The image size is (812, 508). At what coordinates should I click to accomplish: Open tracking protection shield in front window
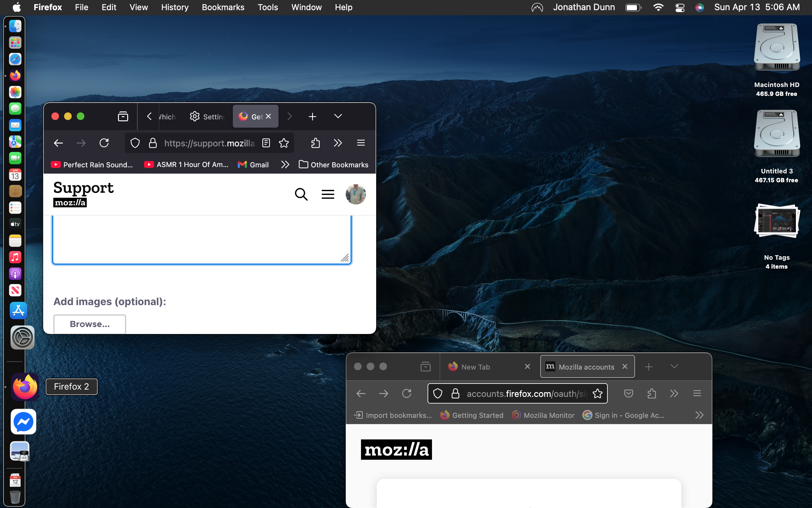(x=135, y=143)
